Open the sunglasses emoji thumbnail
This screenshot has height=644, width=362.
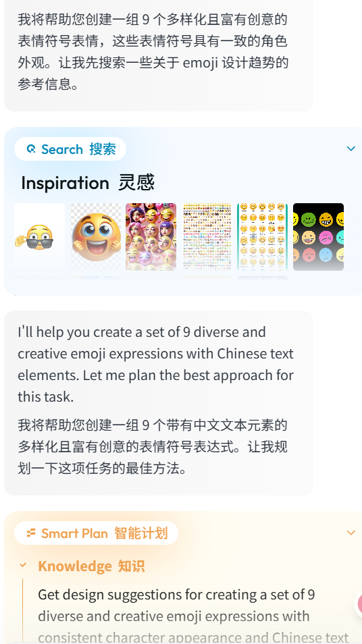click(39, 237)
